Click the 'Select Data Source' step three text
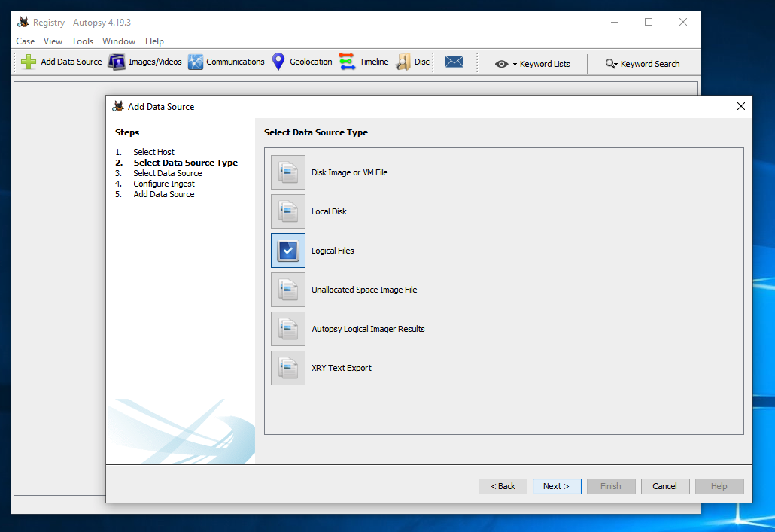This screenshot has width=775, height=532. click(168, 173)
